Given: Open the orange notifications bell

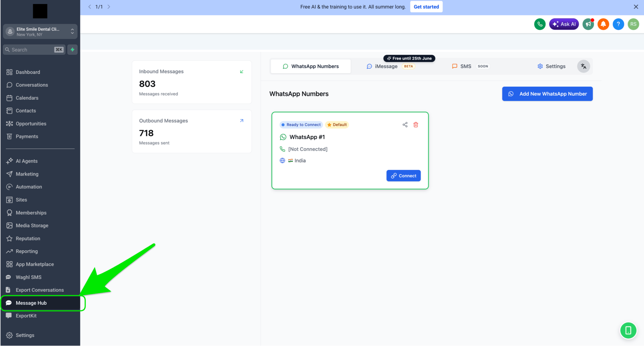Looking at the screenshot, I should click(603, 24).
